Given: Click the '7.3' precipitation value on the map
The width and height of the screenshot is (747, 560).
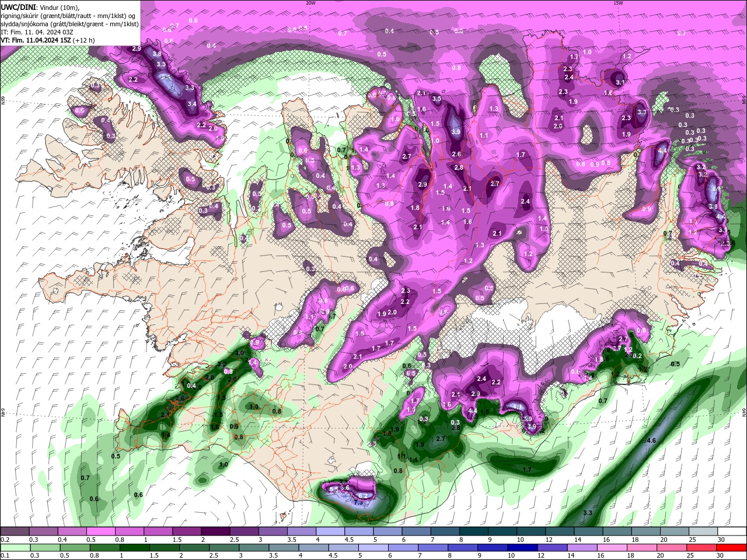Looking at the screenshot, I should pyautogui.click(x=358, y=502).
